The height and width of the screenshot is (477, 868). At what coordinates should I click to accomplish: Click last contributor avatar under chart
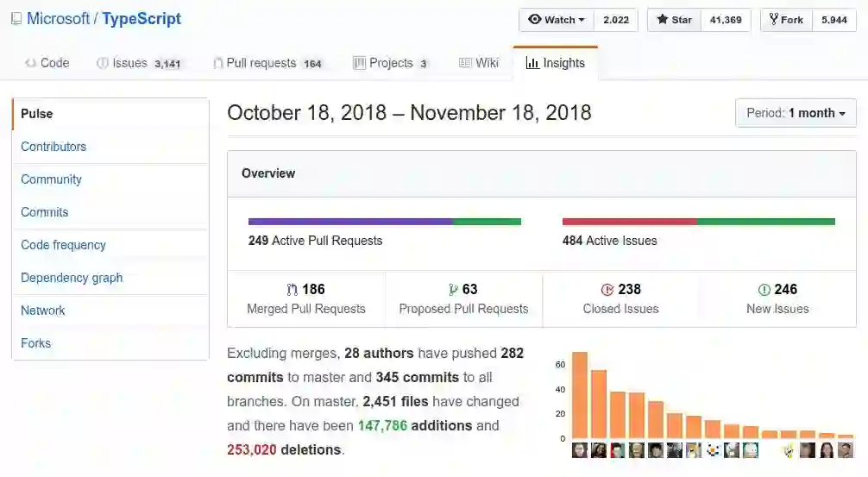pyautogui.click(x=846, y=450)
